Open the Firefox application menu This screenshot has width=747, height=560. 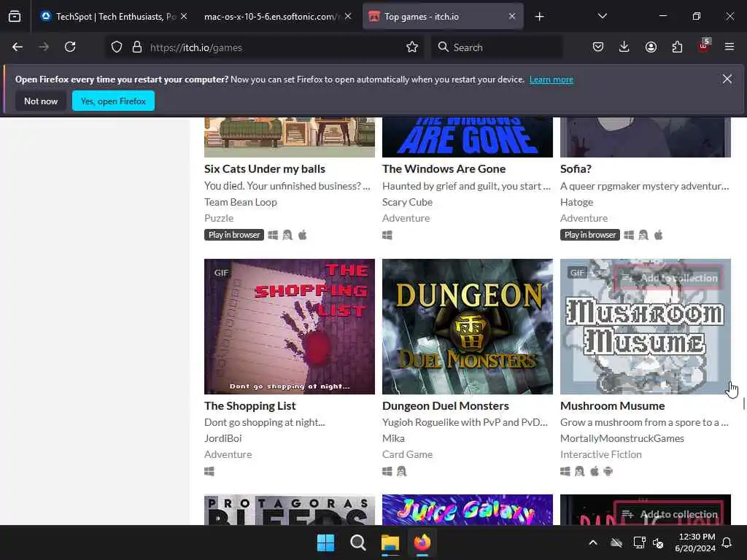(x=729, y=47)
